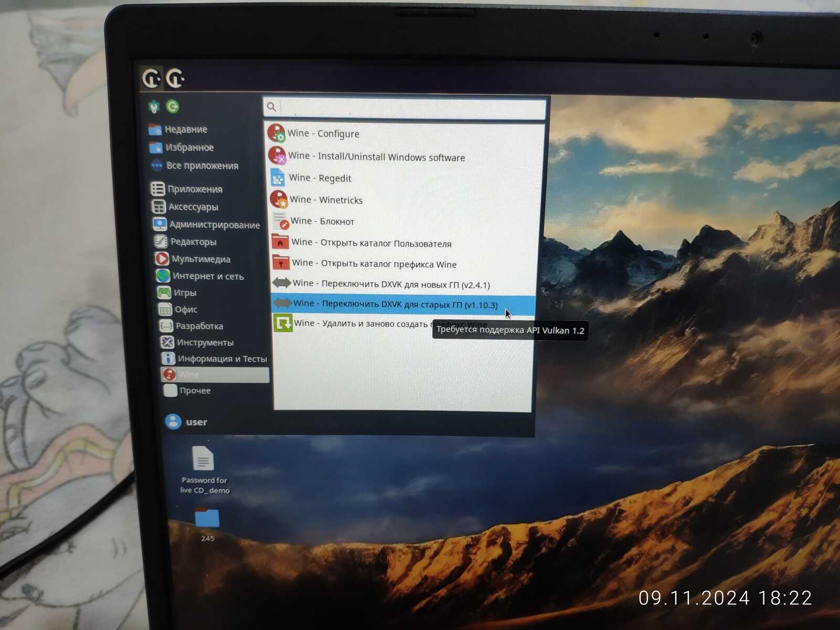
Task: Open the Избранное favorites category
Action: tap(182, 148)
